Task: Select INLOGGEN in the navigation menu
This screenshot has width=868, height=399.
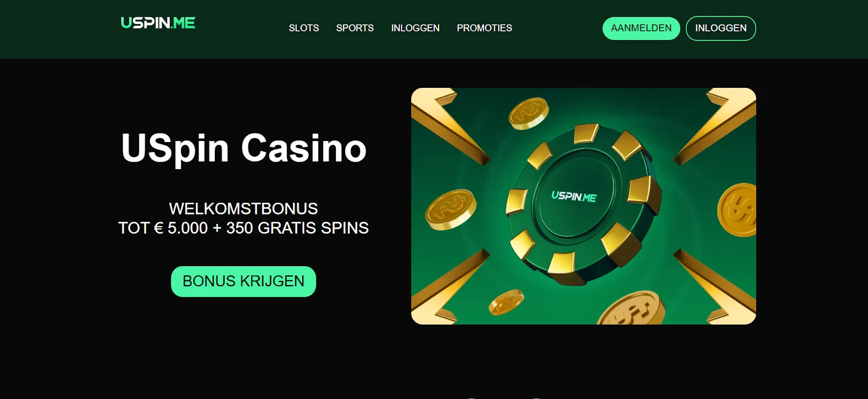Action: [416, 28]
